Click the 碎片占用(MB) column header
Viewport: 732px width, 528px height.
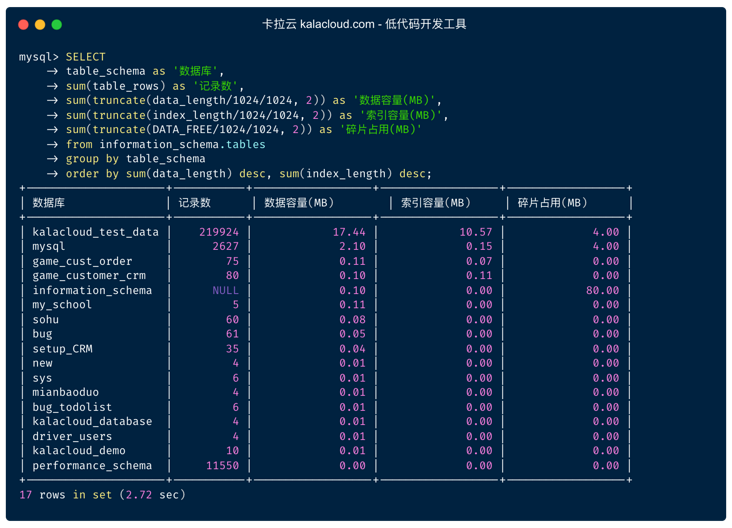[x=552, y=203]
